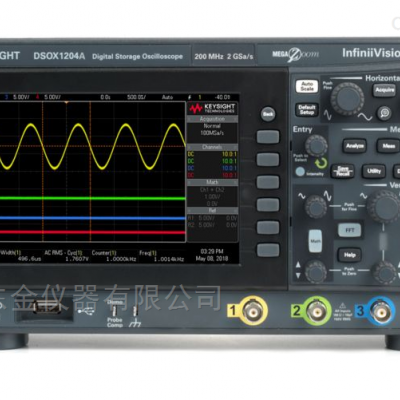Push the Math position knob with up-down arrows
400x400 pixels.
point(316,272)
